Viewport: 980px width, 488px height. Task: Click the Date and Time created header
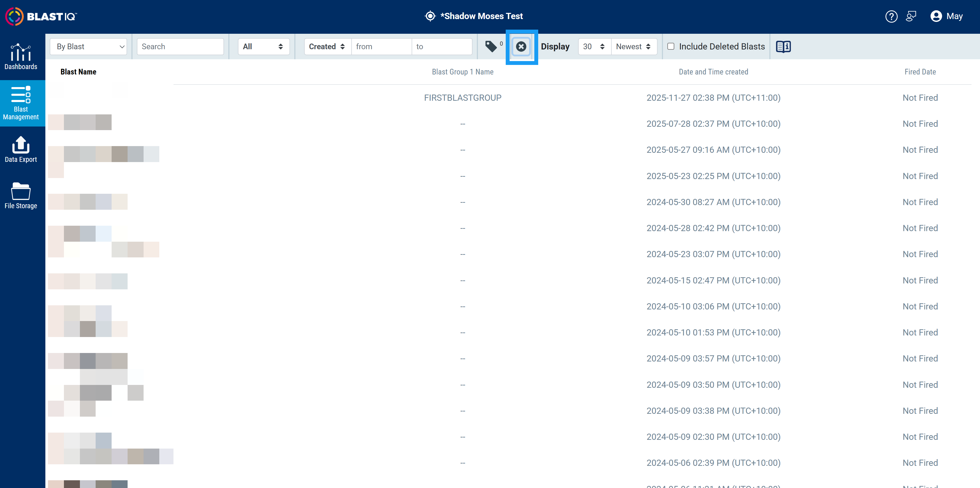coord(713,72)
